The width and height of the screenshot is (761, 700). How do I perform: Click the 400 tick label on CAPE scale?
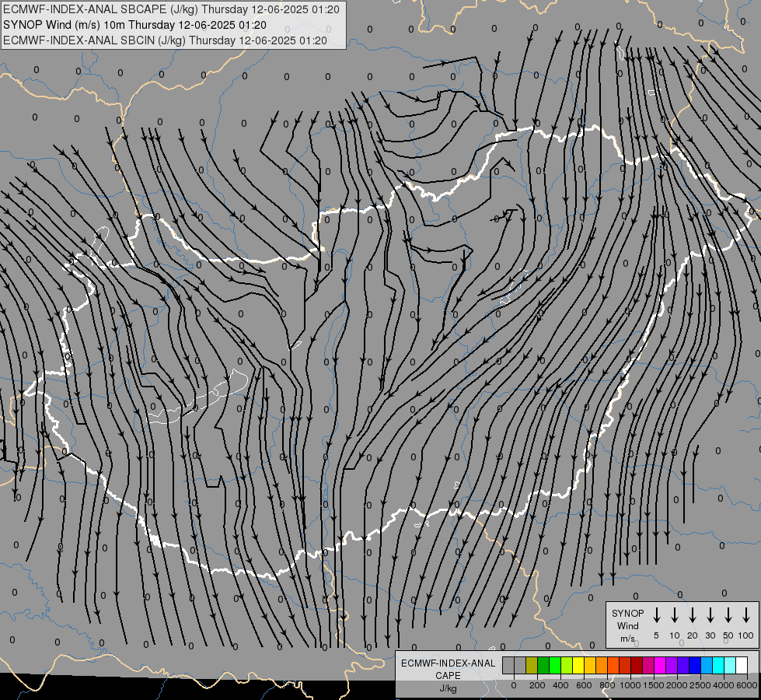560,685
